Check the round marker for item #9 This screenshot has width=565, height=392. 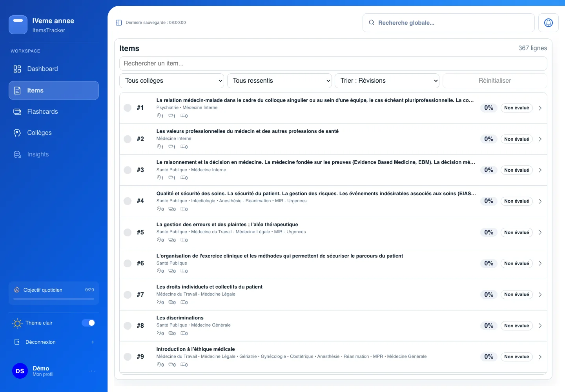coord(128,357)
